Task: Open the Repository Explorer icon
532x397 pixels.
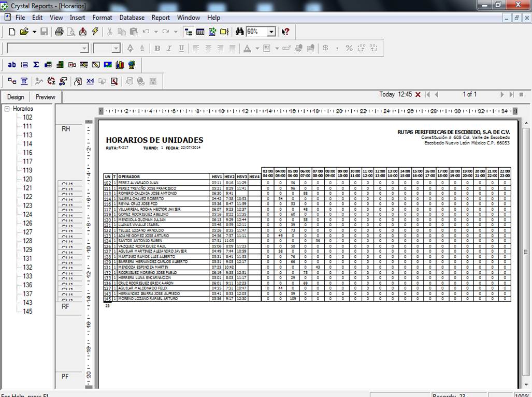Action: [x=224, y=32]
